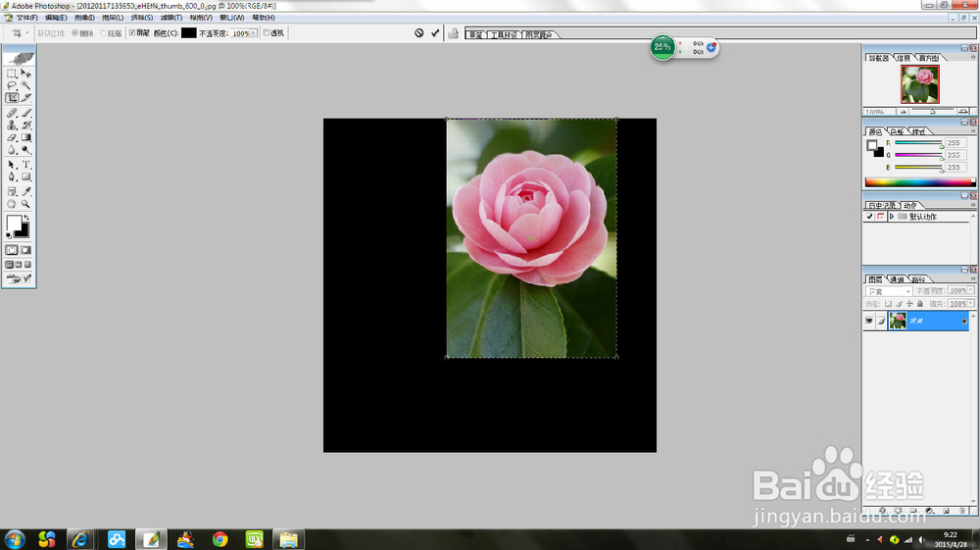Select the Eraser tool
Image resolution: width=980 pixels, height=550 pixels.
coord(12,137)
